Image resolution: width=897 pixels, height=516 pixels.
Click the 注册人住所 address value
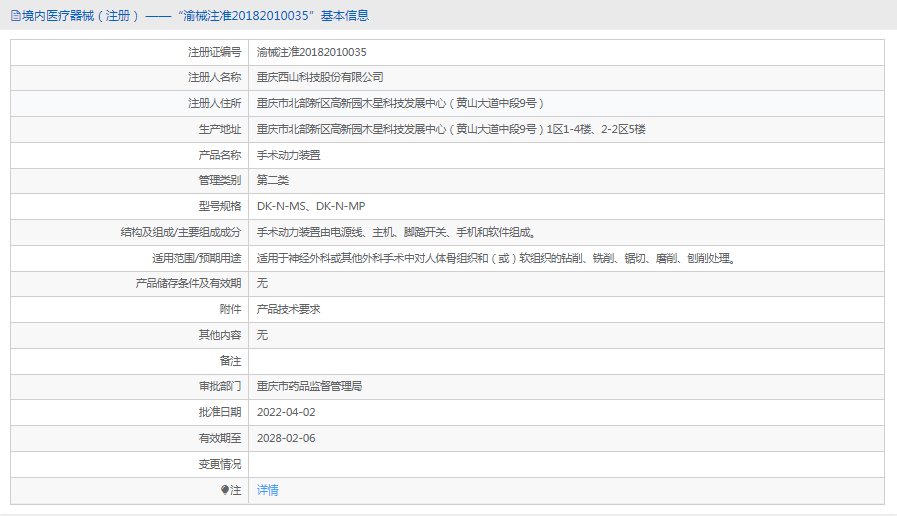click(x=400, y=103)
